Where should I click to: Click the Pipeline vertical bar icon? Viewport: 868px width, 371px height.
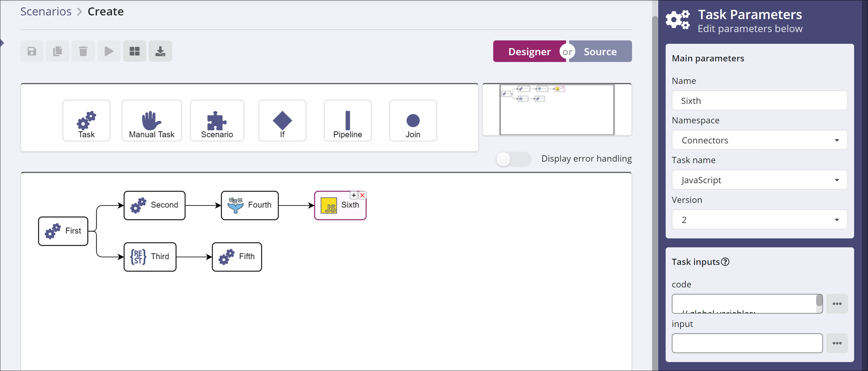point(346,120)
